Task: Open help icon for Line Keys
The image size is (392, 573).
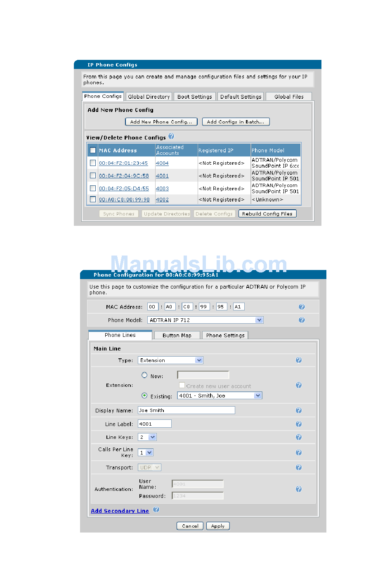Action: coord(299,437)
